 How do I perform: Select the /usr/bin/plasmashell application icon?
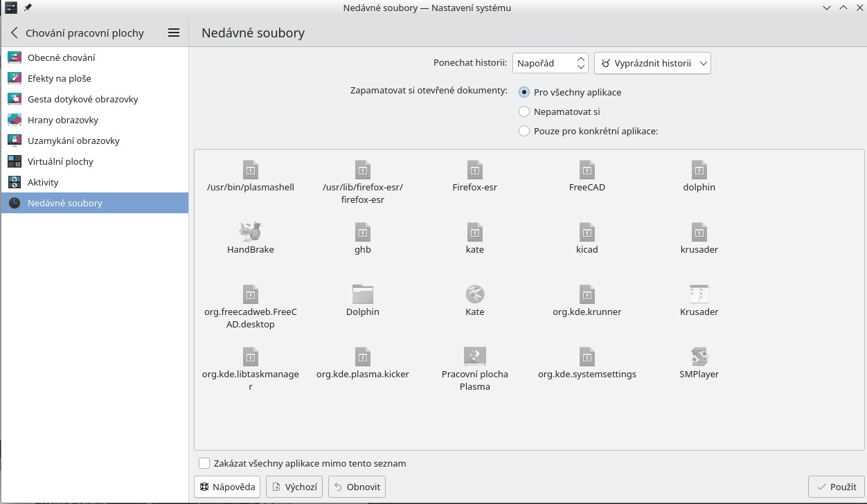tap(251, 169)
